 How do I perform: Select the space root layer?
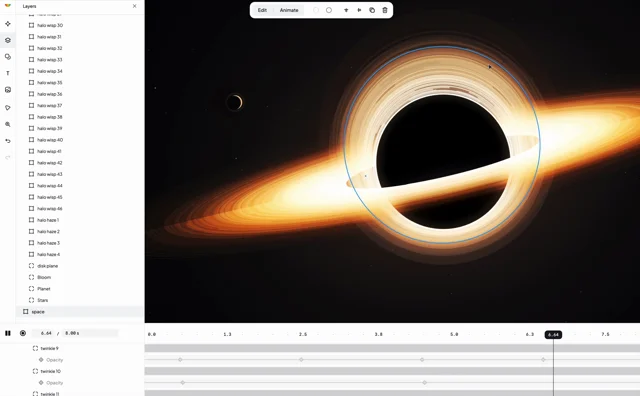tap(80, 311)
